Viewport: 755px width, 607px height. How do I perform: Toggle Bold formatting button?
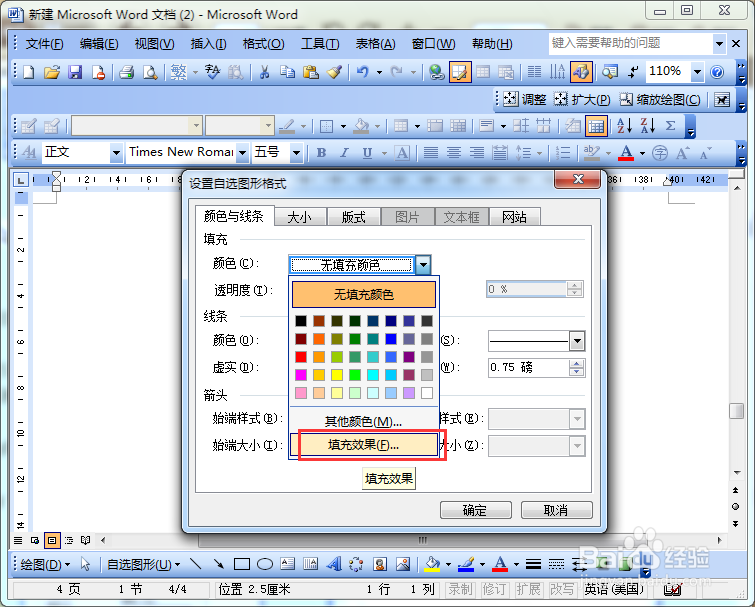coord(321,153)
